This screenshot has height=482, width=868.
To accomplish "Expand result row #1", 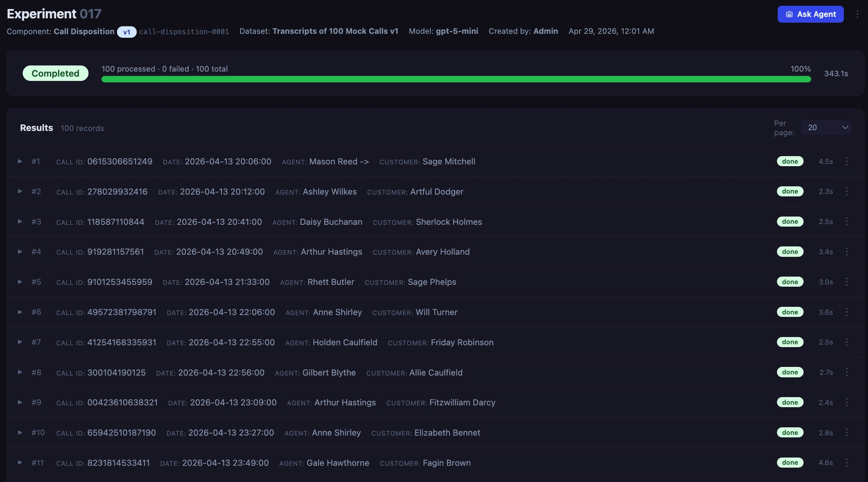I will 20,162.
